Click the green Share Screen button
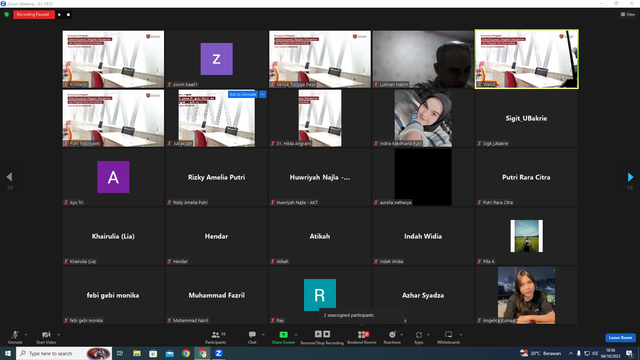Image resolution: width=640 pixels, height=360 pixels. click(x=283, y=337)
